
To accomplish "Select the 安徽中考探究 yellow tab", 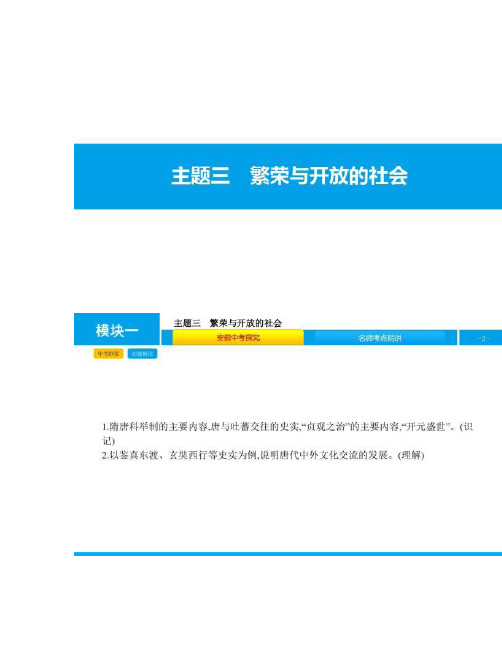I will 238,337.
